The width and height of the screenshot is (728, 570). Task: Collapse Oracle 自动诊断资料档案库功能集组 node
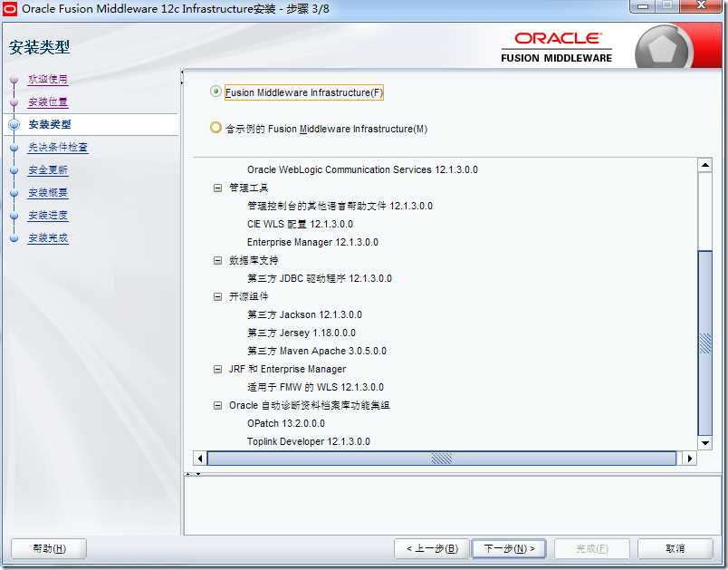click(217, 405)
